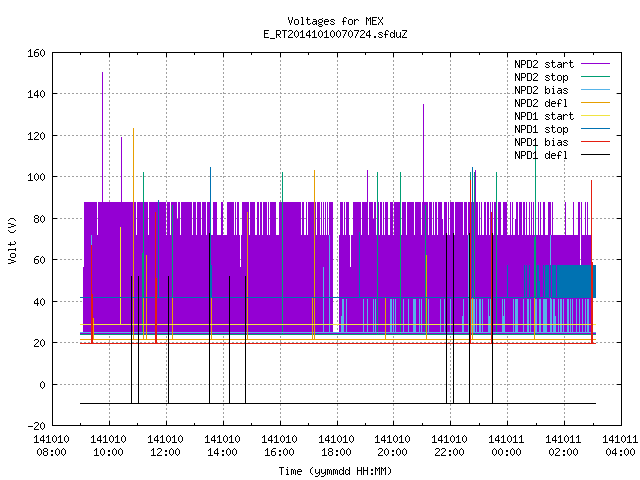Click the orange NPD2 defl legend line
The width and height of the screenshot is (640, 480).
595,103
